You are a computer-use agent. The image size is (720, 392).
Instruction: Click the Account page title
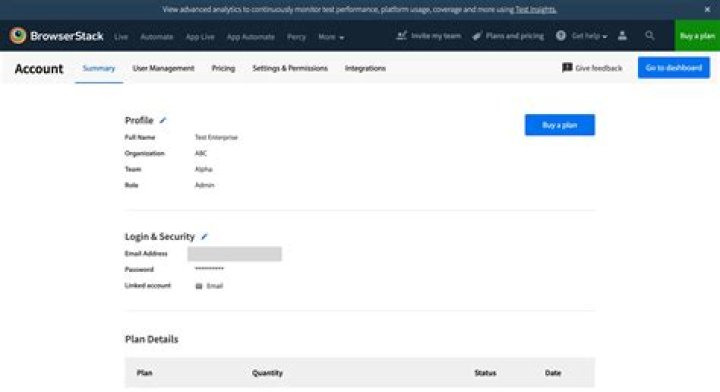[x=39, y=68]
